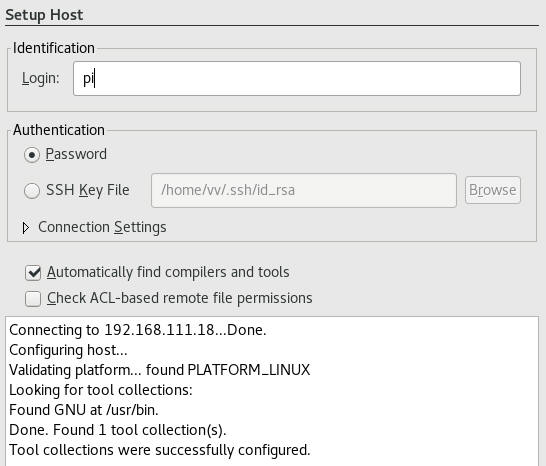546x466 pixels.
Task: Click the 'Setup Host' heading
Action: pyautogui.click(x=44, y=15)
